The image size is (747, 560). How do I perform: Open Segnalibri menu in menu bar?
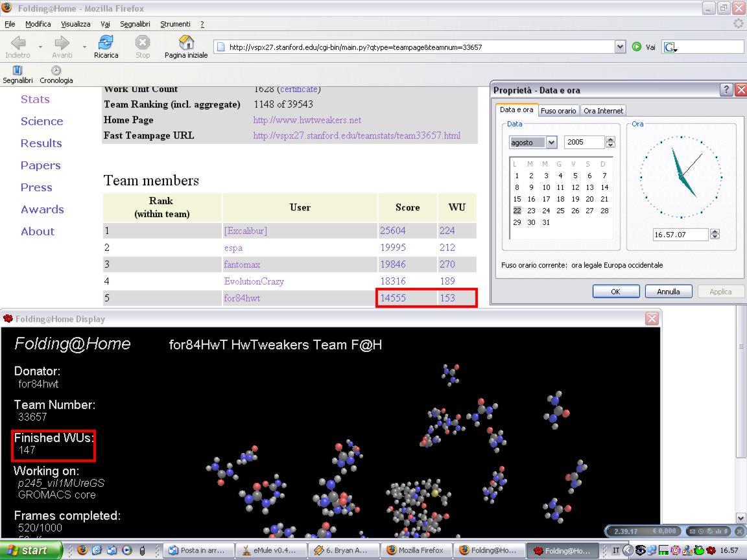point(135,24)
